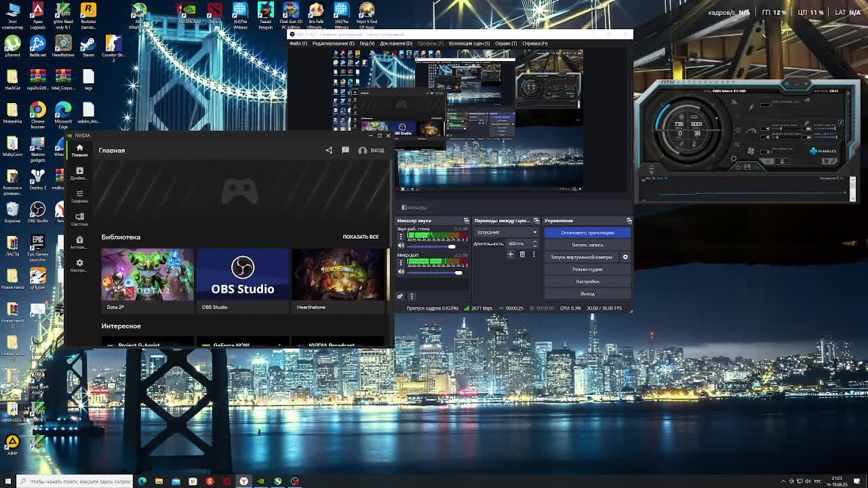Click the ВХОД login button in NVIDIA app

(372, 150)
